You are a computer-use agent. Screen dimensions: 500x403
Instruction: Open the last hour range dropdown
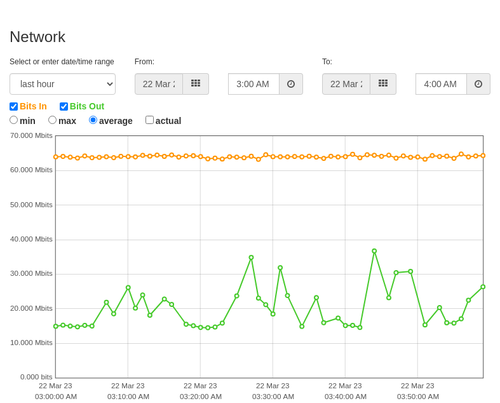(x=63, y=84)
